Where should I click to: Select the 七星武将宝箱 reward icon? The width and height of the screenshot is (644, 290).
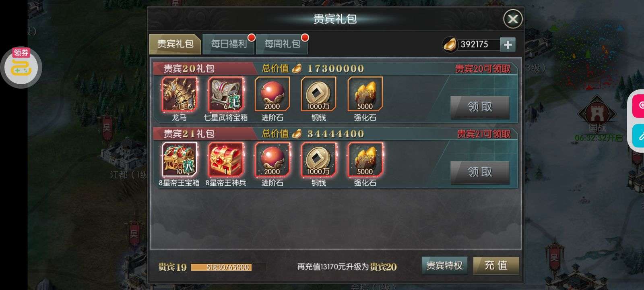(x=225, y=94)
